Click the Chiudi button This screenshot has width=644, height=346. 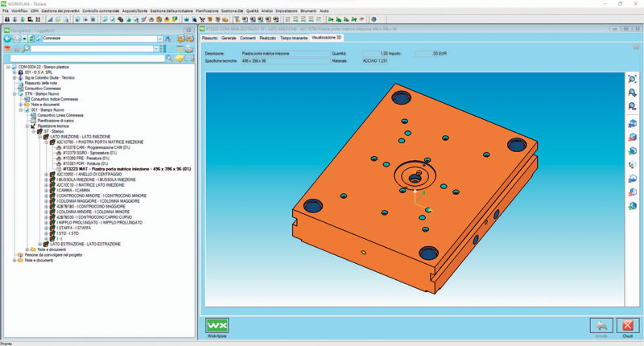[x=628, y=327]
